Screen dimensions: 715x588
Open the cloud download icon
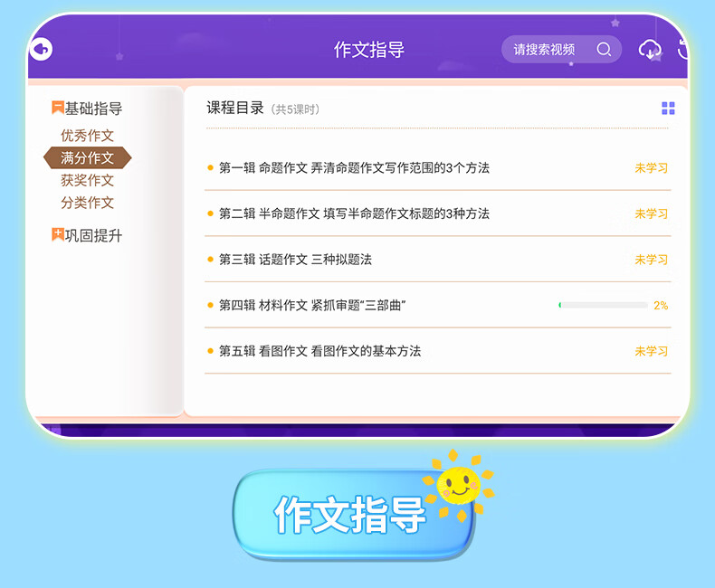coord(650,49)
